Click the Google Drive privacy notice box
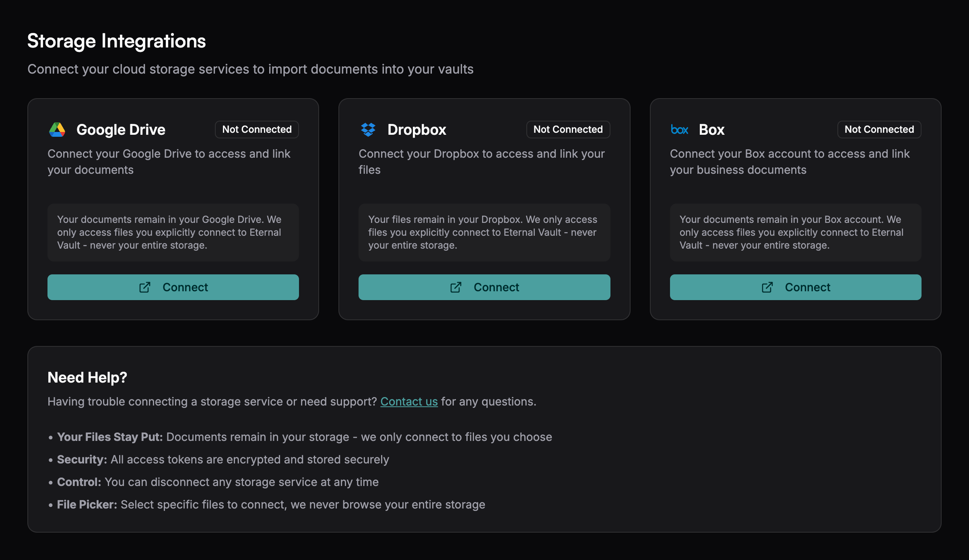 coord(173,233)
